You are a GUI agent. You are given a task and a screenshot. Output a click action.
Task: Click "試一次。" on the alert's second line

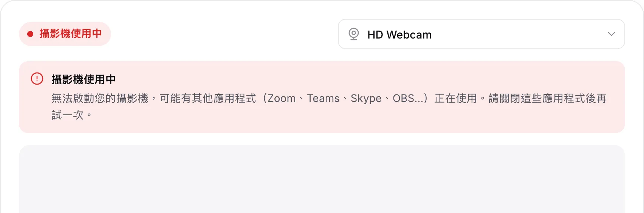[x=72, y=115]
